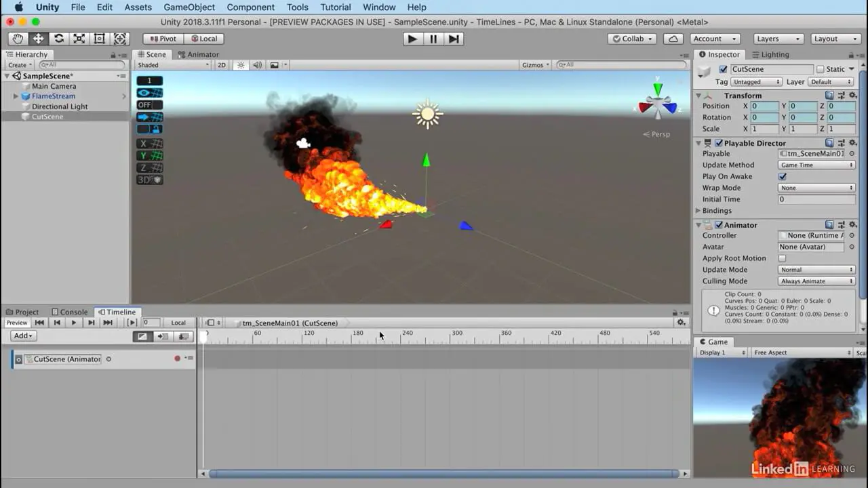Select Timeline ripple edit mode
The image size is (868, 488).
point(162,336)
